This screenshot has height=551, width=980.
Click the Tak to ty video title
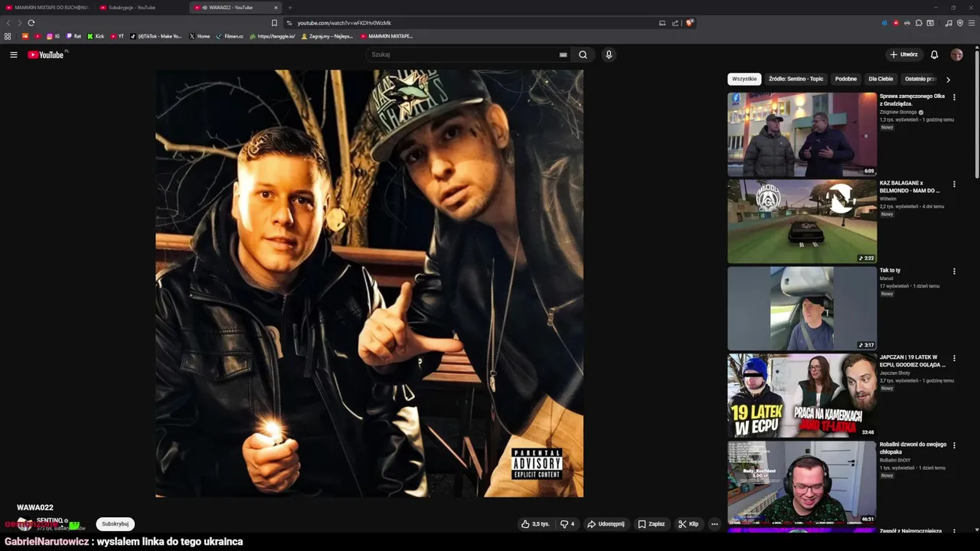[x=890, y=270]
